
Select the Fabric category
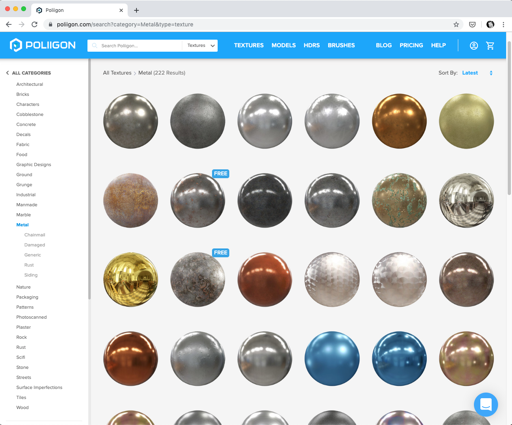point(23,144)
